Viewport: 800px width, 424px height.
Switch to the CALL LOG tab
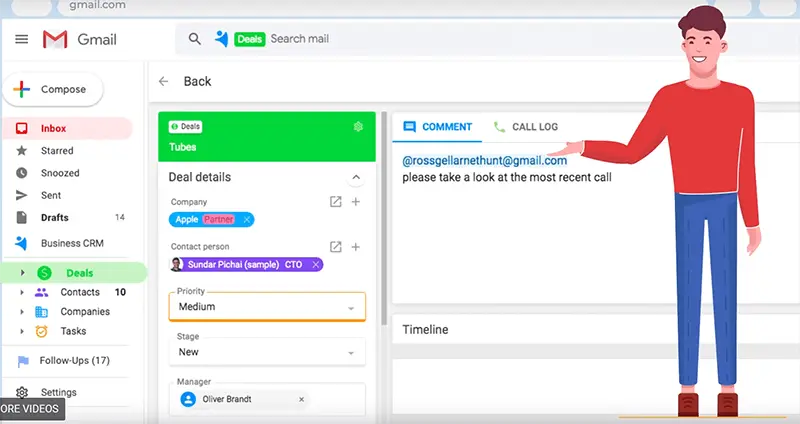pos(526,127)
